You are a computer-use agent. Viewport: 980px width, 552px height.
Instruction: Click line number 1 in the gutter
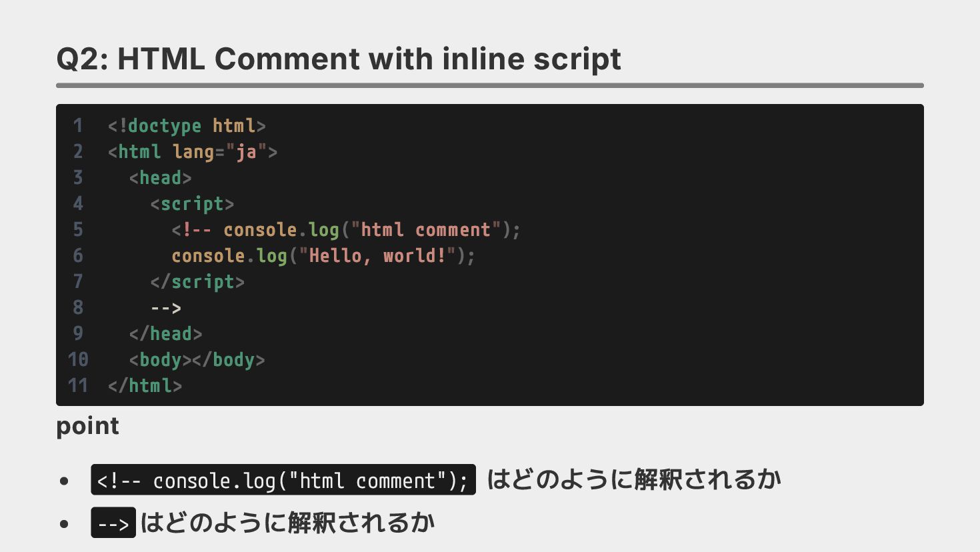point(78,126)
